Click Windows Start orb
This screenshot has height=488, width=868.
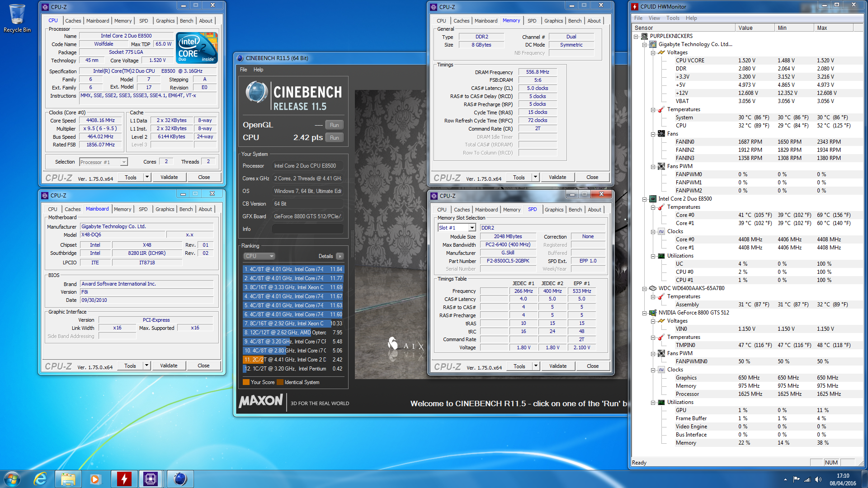(12, 479)
